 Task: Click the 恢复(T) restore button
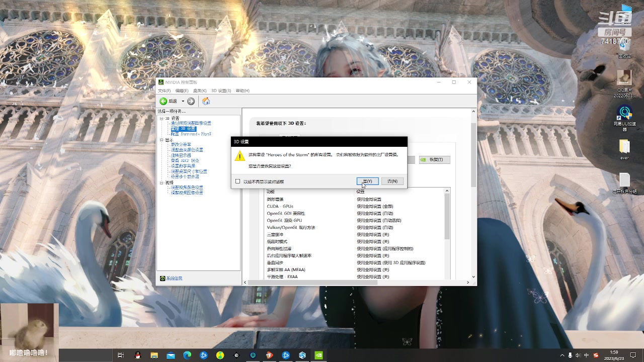(434, 159)
